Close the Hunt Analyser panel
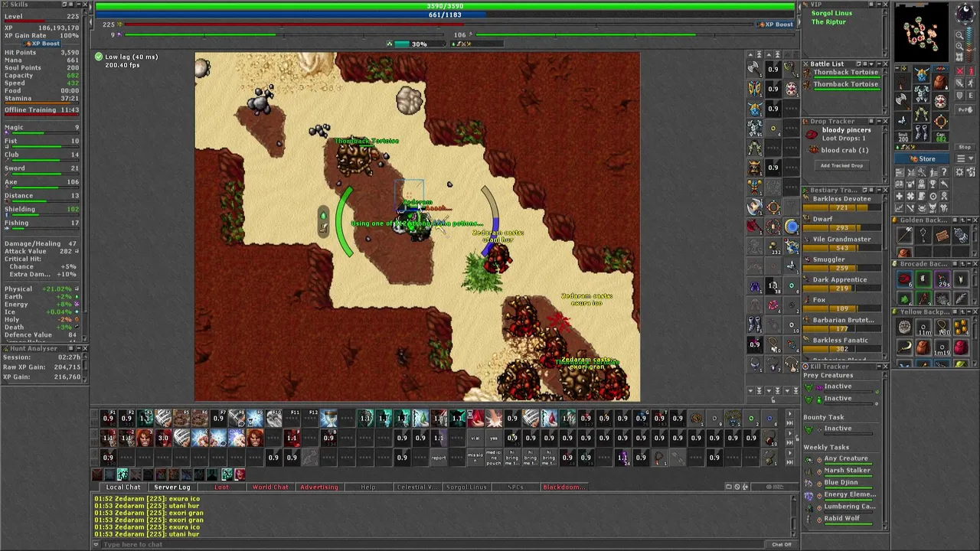This screenshot has width=980, height=551. (x=84, y=348)
